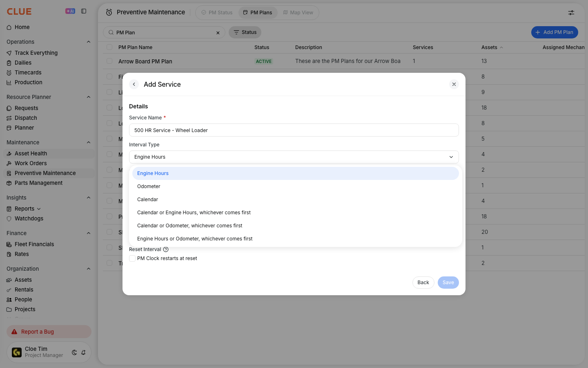Open the AI assistant badge
The image size is (588, 368).
pyautogui.click(x=70, y=11)
